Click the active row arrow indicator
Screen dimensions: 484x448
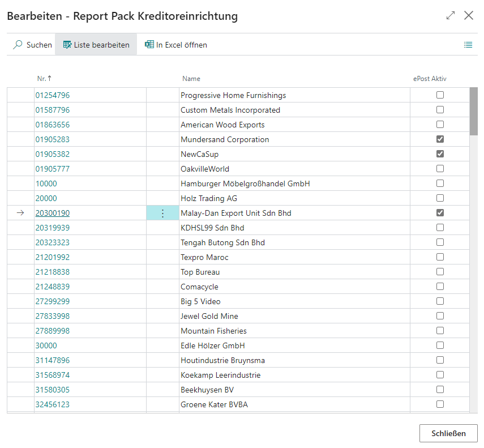(x=20, y=213)
